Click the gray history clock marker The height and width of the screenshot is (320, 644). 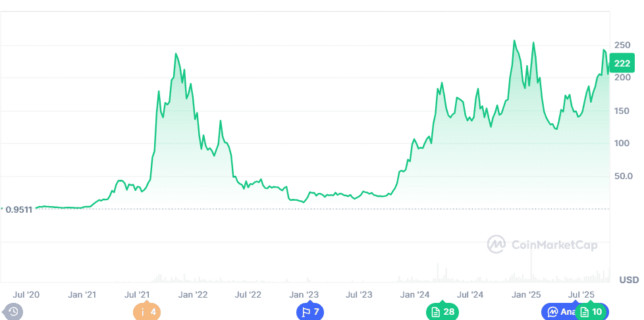pyautogui.click(x=13, y=311)
